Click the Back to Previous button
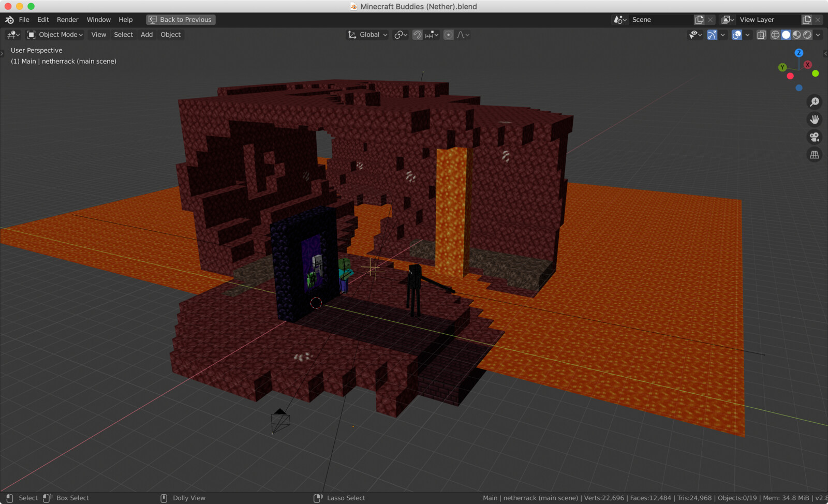This screenshot has width=828, height=504. tap(181, 20)
